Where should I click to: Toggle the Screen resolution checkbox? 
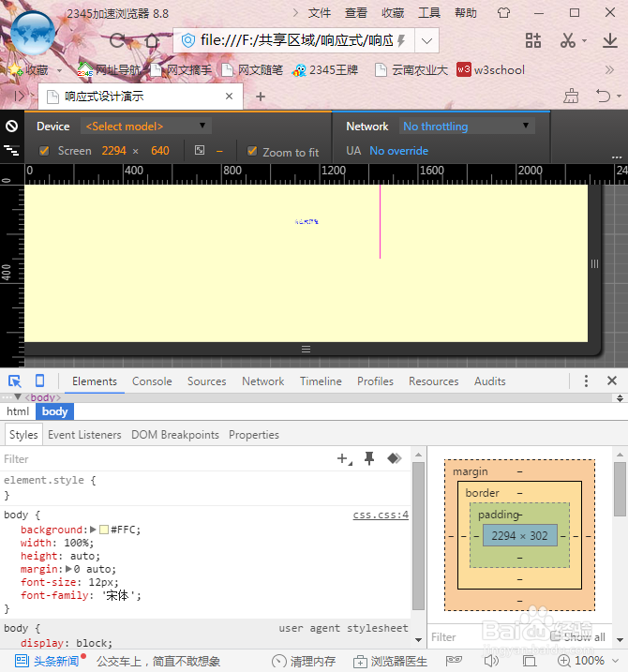tap(44, 151)
